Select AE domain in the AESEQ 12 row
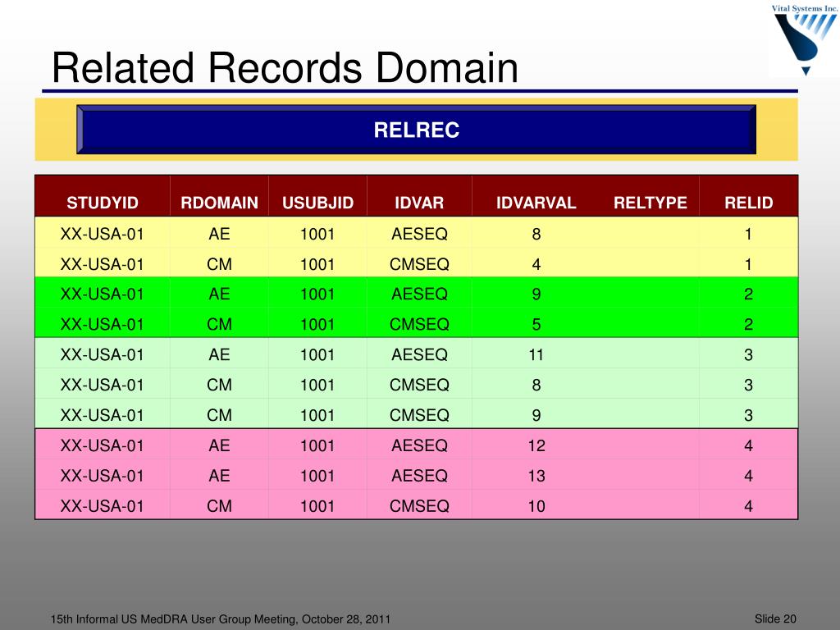 tap(219, 445)
